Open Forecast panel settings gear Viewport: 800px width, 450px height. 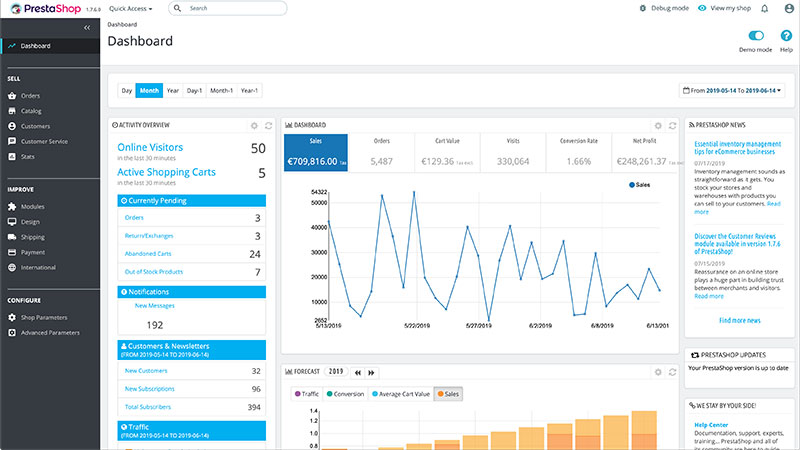658,372
